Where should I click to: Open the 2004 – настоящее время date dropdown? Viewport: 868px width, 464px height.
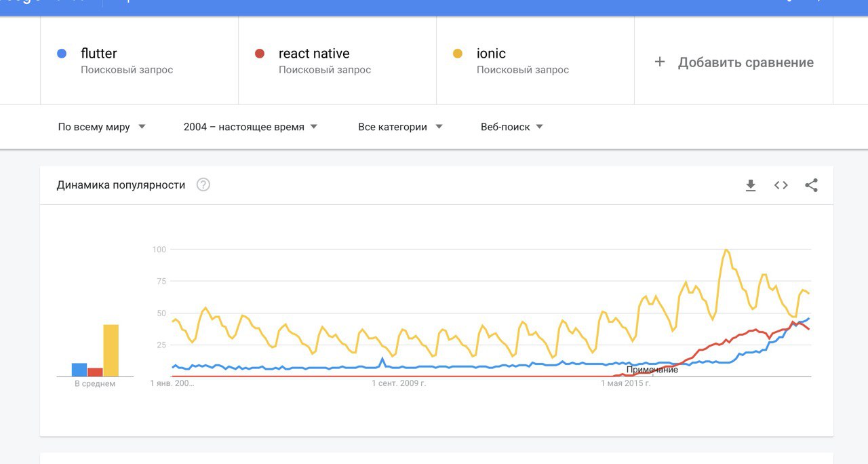250,127
